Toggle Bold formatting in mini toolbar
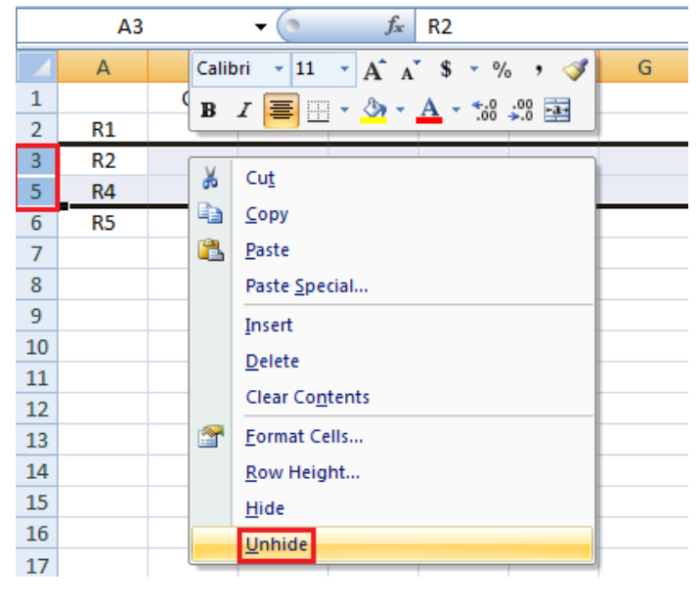The image size is (700, 607). pyautogui.click(x=208, y=110)
